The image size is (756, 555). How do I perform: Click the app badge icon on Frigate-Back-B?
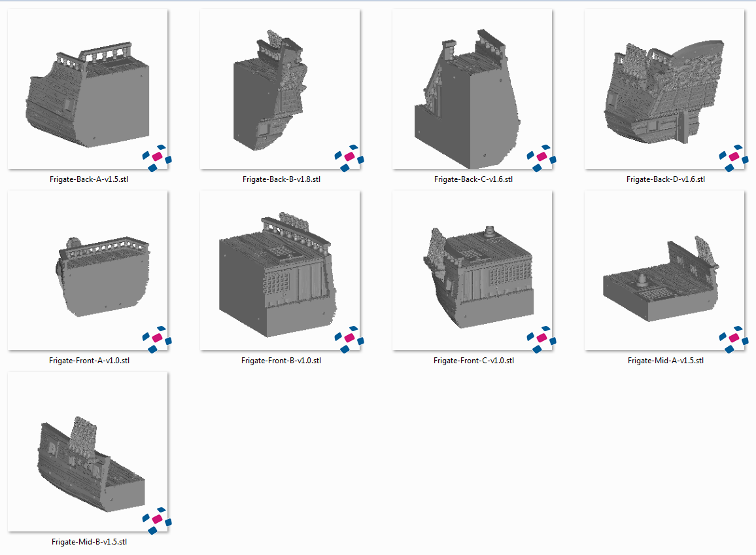point(349,158)
